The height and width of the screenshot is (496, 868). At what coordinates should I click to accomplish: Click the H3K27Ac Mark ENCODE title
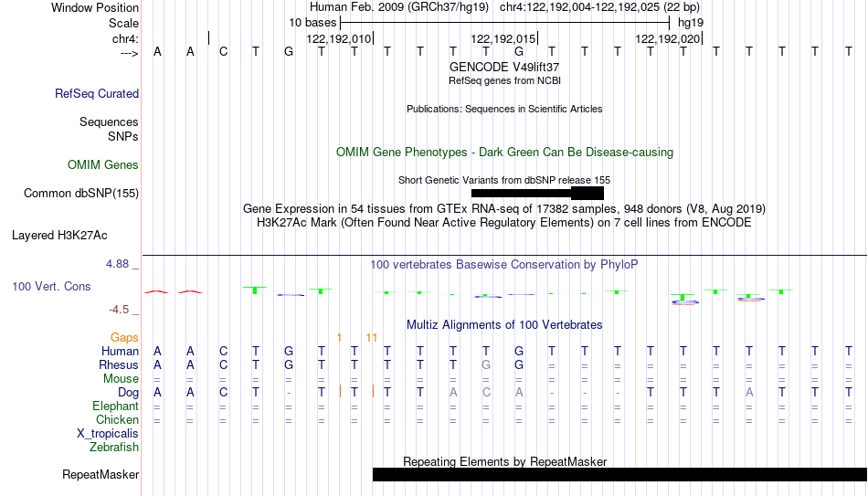pos(504,223)
